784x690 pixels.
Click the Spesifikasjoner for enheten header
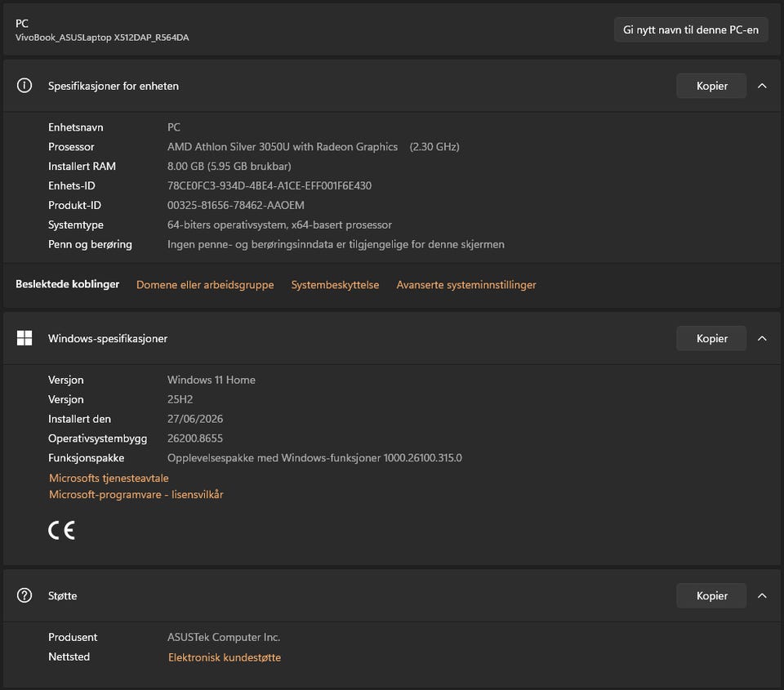click(114, 86)
